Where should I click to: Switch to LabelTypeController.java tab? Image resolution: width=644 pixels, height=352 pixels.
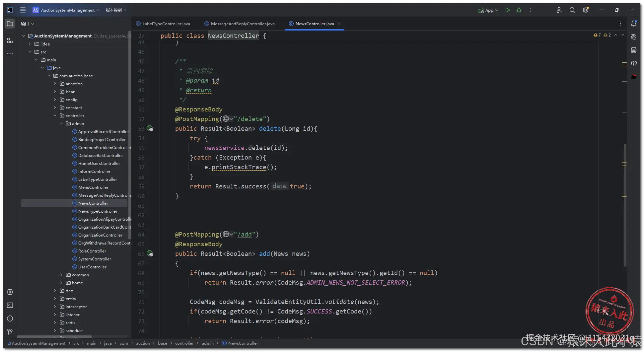point(163,24)
